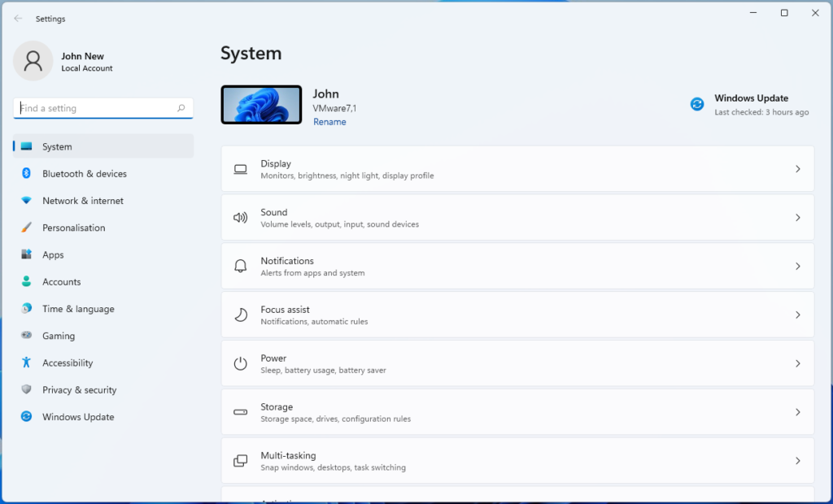Screen dimensions: 833x504
Task: Select the Storage drive icon
Action: tap(240, 411)
